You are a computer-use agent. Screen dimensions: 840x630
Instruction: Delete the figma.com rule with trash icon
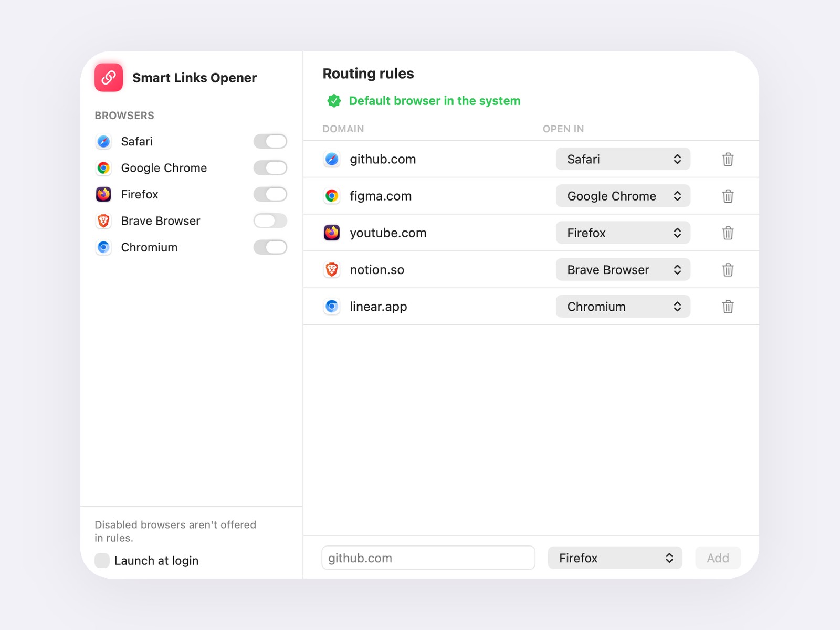728,196
